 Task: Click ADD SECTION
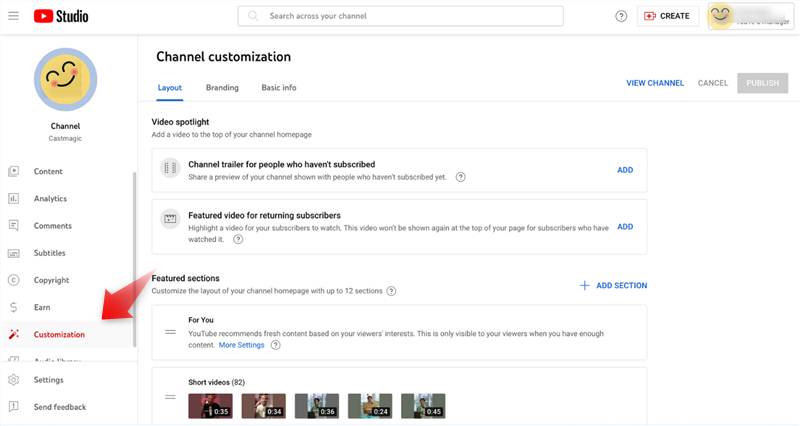pos(621,286)
